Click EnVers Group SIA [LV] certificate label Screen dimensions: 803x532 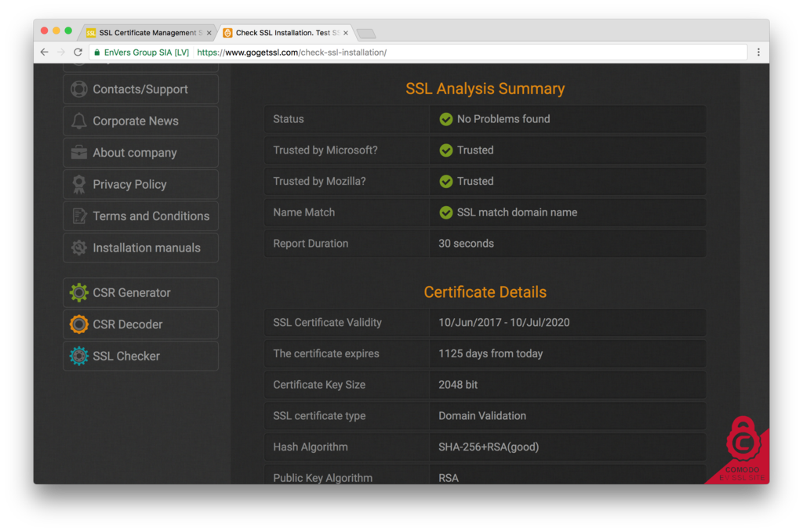(x=147, y=52)
